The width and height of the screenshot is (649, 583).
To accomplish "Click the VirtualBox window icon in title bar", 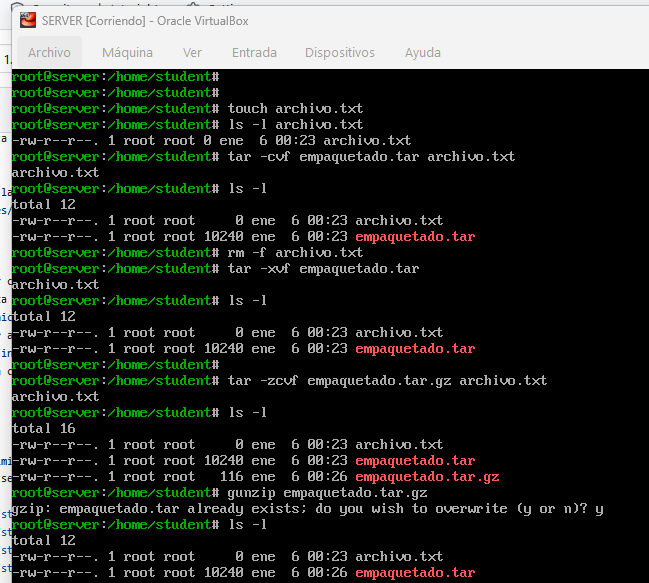I will (x=28, y=20).
